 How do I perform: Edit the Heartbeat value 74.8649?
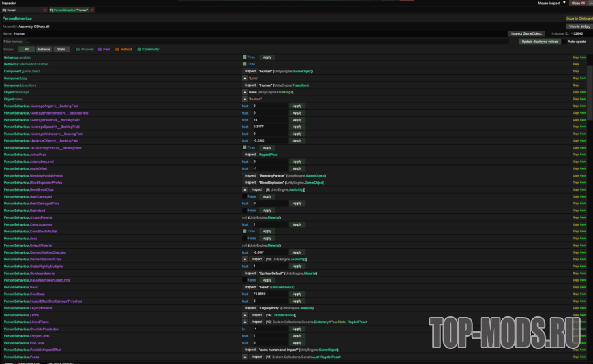point(269,294)
